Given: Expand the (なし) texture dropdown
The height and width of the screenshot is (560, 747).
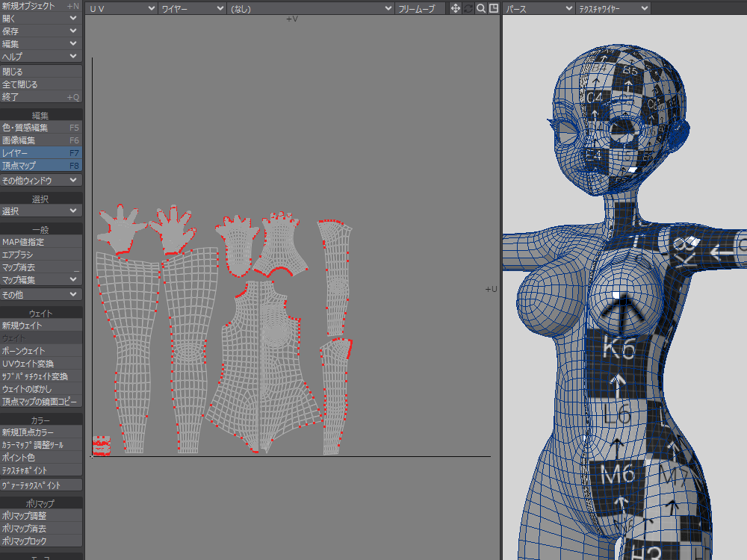Looking at the screenshot, I should pyautogui.click(x=311, y=8).
